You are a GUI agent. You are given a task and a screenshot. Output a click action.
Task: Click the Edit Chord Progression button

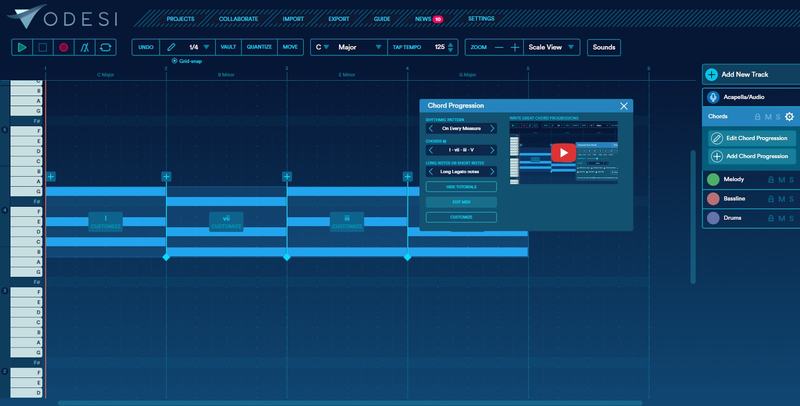click(750, 138)
